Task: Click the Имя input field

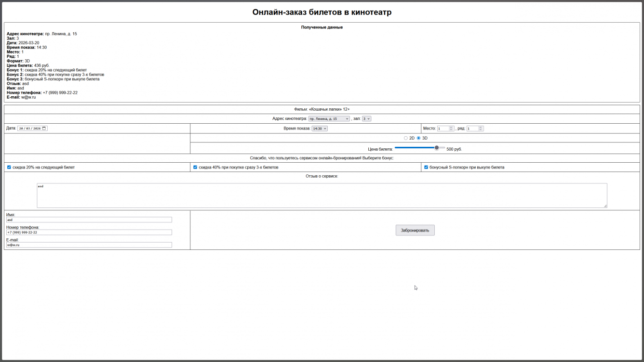Action: [89, 220]
